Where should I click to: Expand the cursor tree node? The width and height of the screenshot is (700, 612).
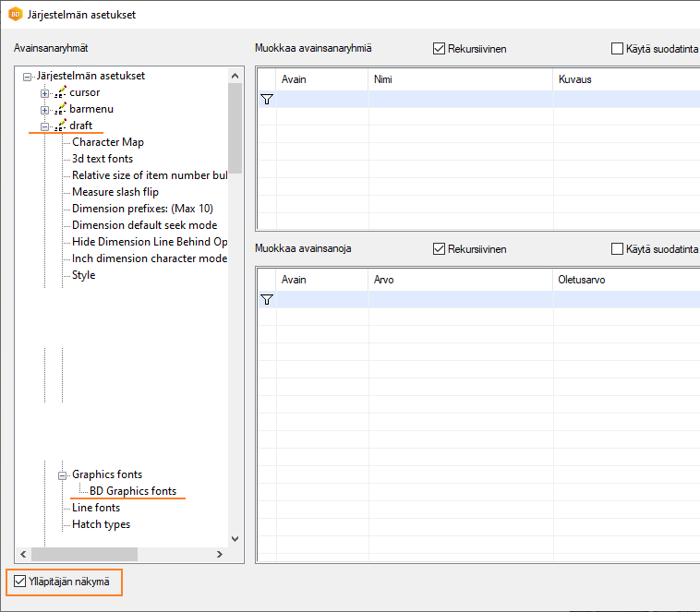coord(44,93)
